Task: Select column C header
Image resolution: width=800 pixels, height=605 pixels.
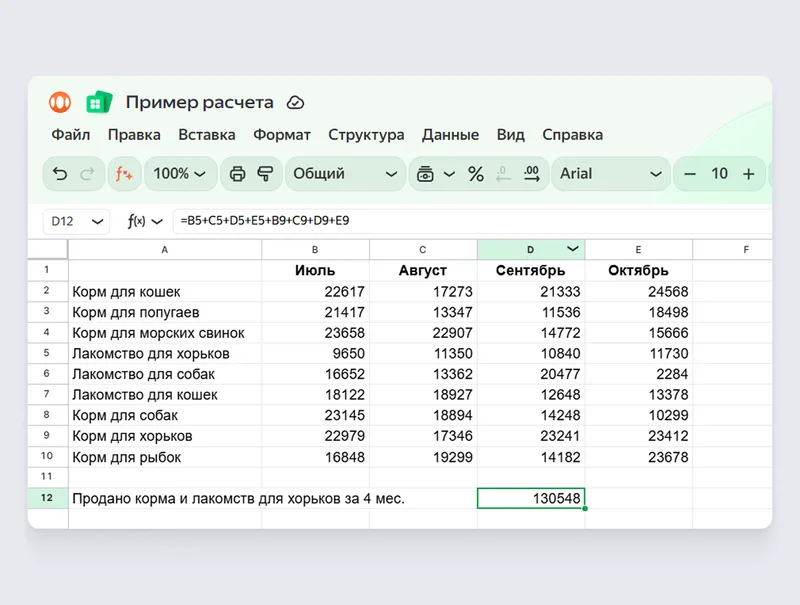Action: (x=423, y=249)
